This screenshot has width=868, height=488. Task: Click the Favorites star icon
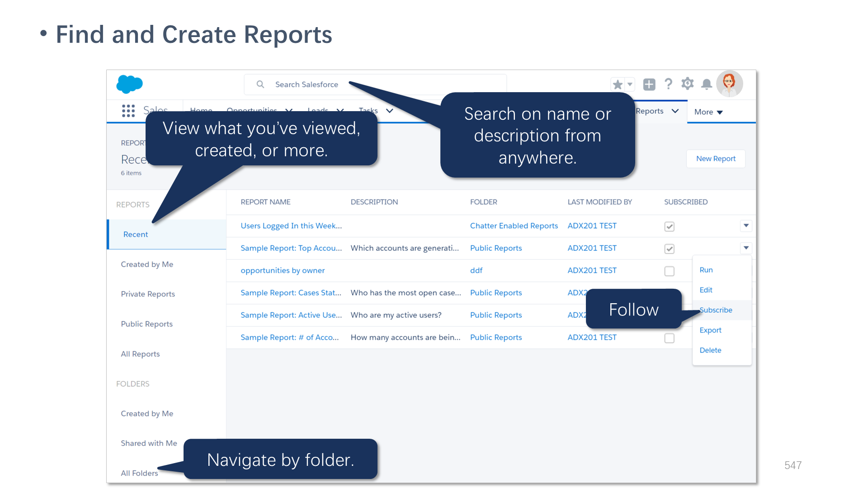pos(618,84)
